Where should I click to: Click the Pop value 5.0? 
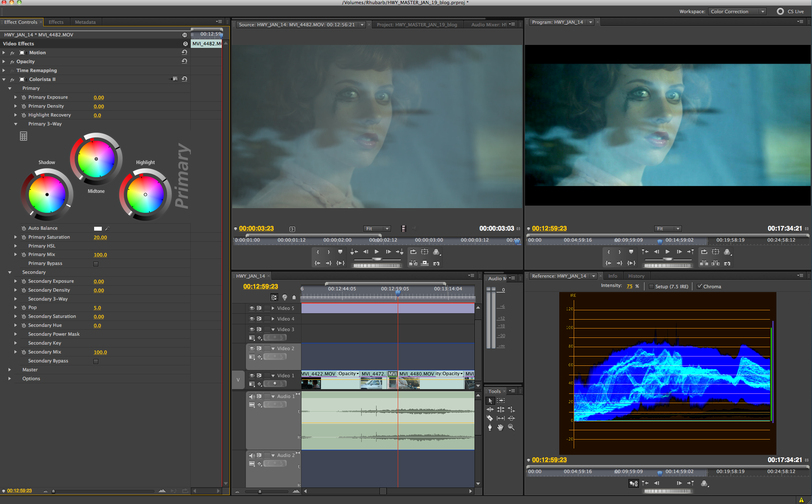tap(98, 308)
